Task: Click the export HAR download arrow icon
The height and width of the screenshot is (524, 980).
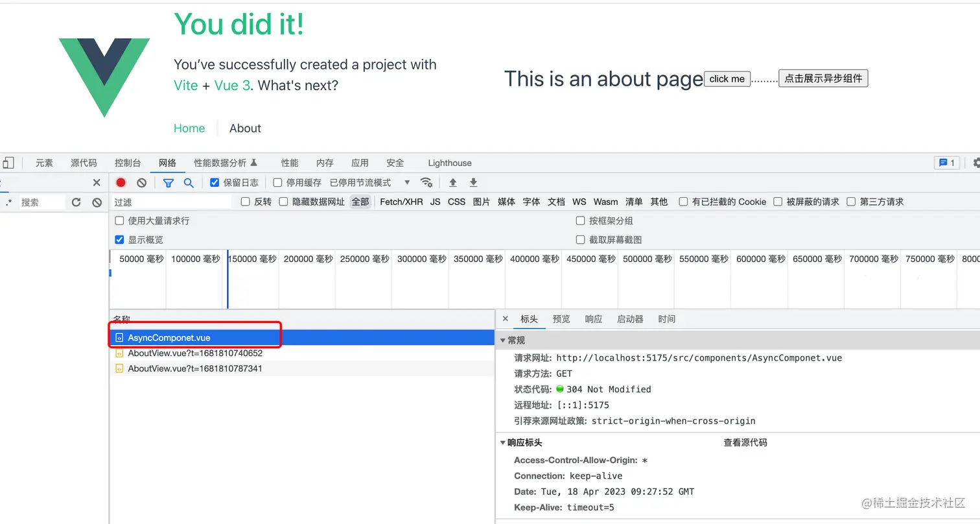Action: point(474,183)
